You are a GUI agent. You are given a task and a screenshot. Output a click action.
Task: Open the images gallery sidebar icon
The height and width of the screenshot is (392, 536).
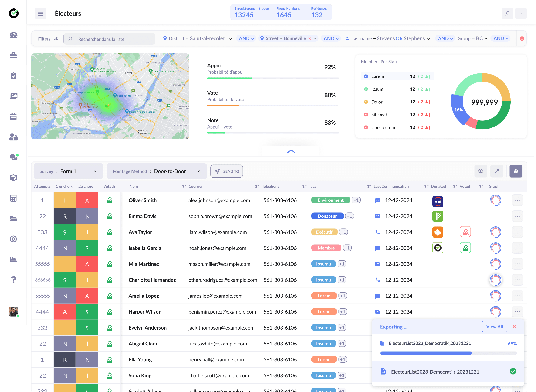tap(14, 96)
